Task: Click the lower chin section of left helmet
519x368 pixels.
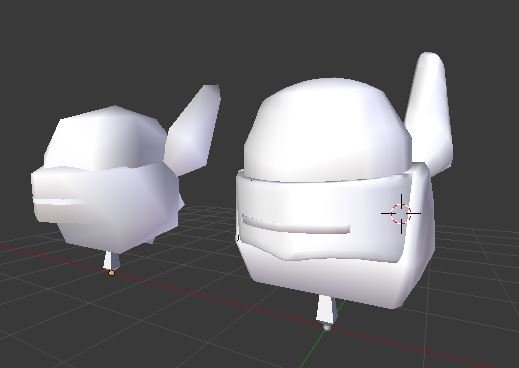Action: point(110,235)
